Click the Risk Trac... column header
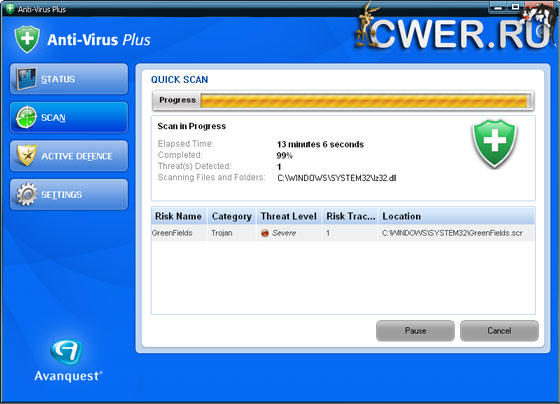 [x=351, y=216]
